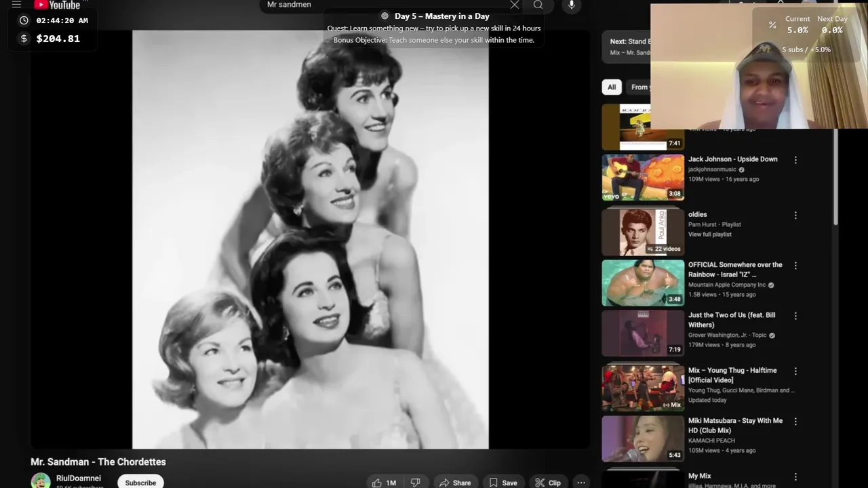Open options for Jack Johnson - Upside Down

tap(795, 160)
